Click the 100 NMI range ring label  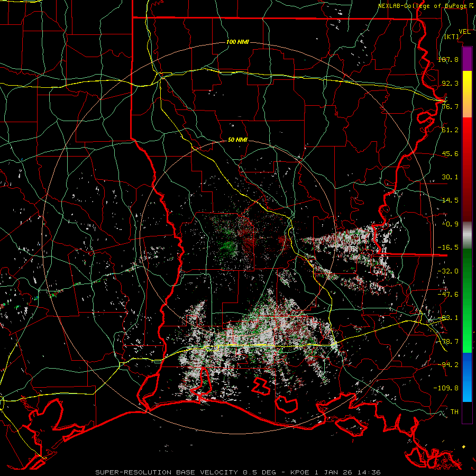coord(237,42)
